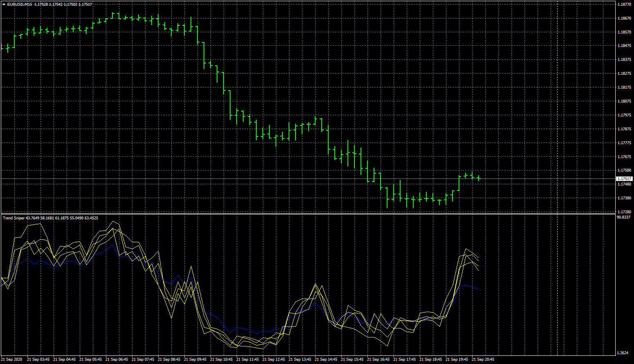Image resolution: width=634 pixels, height=364 pixels.
Task: Click the 1.18175 price axis label
Action: (624, 87)
